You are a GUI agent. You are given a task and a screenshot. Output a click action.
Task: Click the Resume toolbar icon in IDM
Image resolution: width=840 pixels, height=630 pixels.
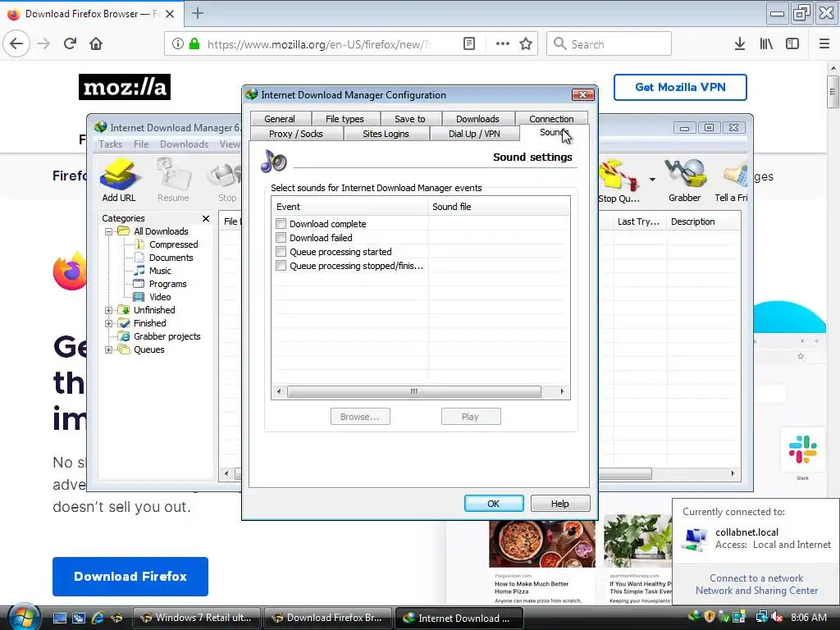coord(173,180)
